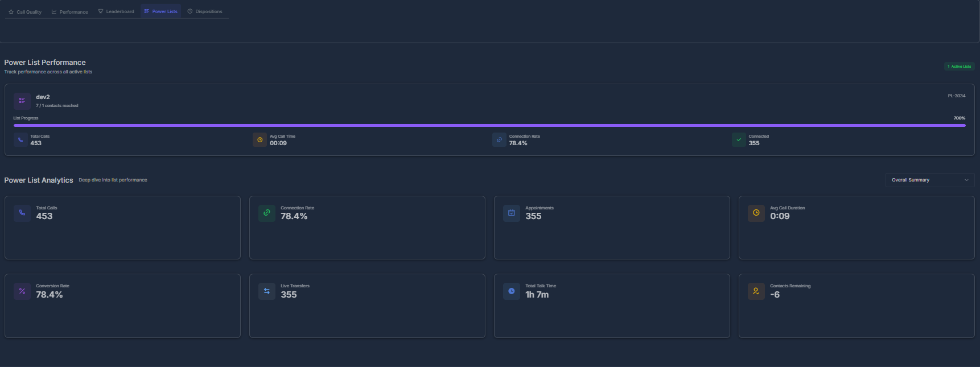This screenshot has width=980, height=367.
Task: Click the green 1 Active Lists badge
Action: click(x=960, y=67)
